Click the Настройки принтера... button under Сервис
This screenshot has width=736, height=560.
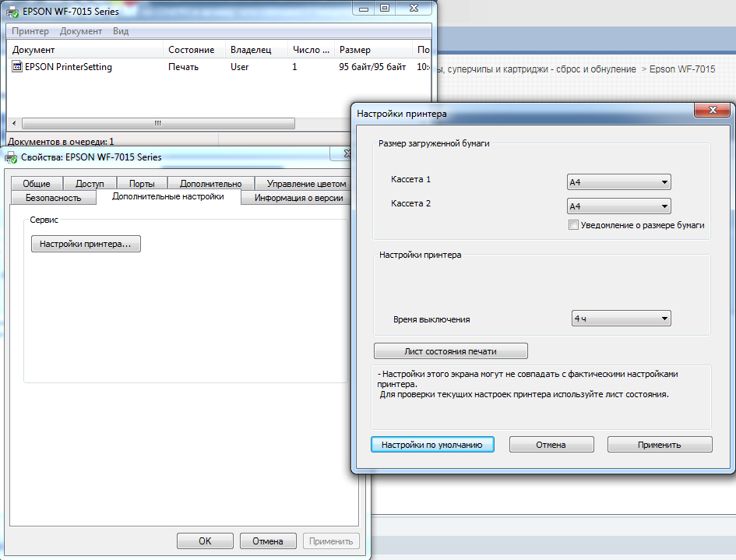86,244
